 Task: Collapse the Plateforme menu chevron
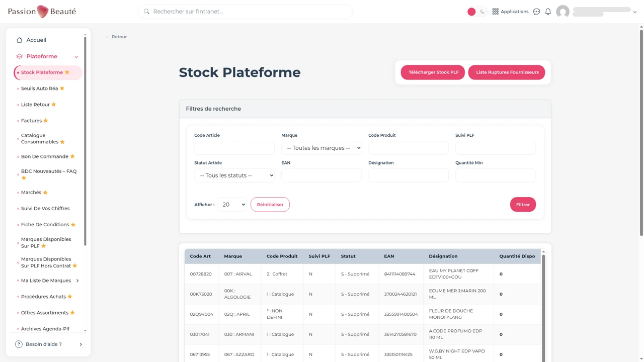tap(76, 57)
